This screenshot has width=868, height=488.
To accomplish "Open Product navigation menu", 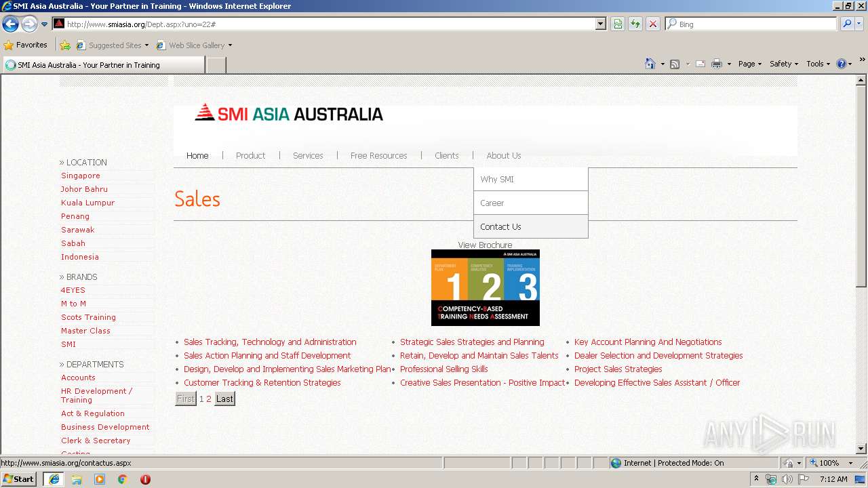I will (x=250, y=155).
